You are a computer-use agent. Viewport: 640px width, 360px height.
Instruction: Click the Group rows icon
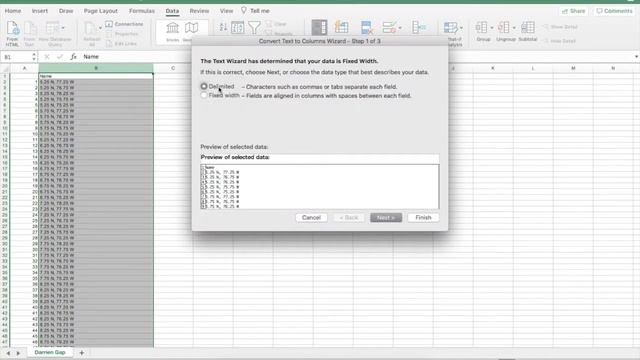click(482, 27)
